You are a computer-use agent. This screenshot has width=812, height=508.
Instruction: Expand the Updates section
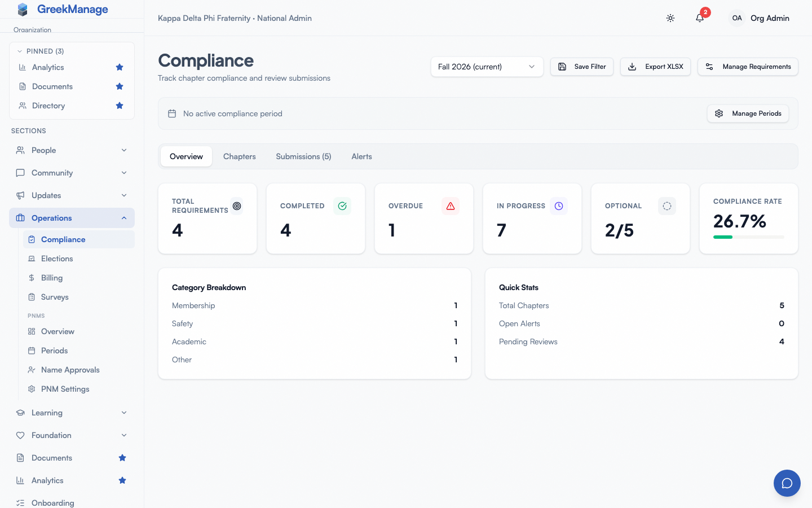click(72, 195)
